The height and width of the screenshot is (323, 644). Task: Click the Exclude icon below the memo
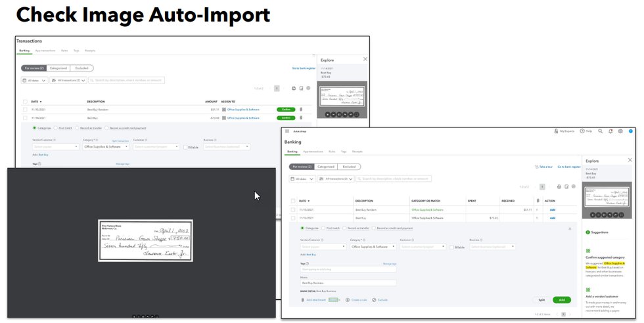pyautogui.click(x=373, y=299)
